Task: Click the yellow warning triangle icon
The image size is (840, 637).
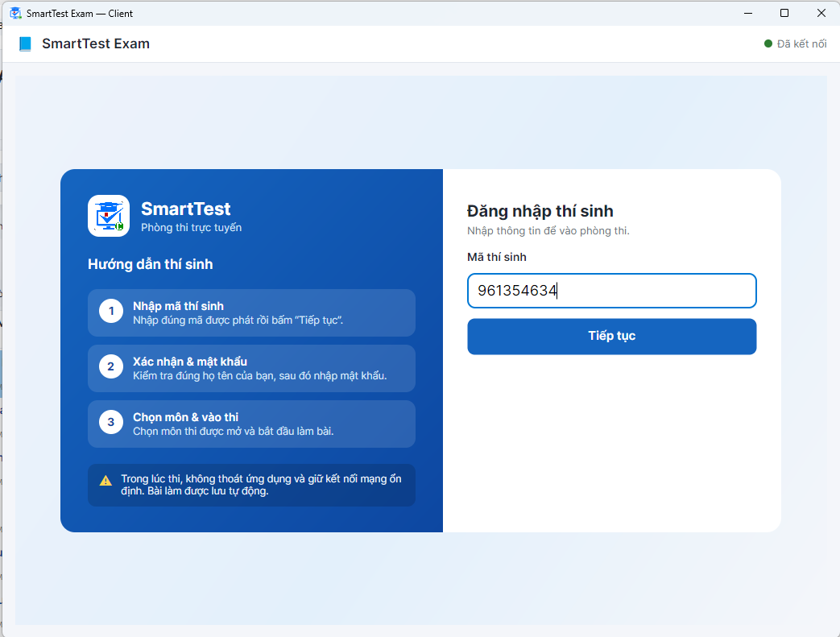Action: click(x=106, y=480)
